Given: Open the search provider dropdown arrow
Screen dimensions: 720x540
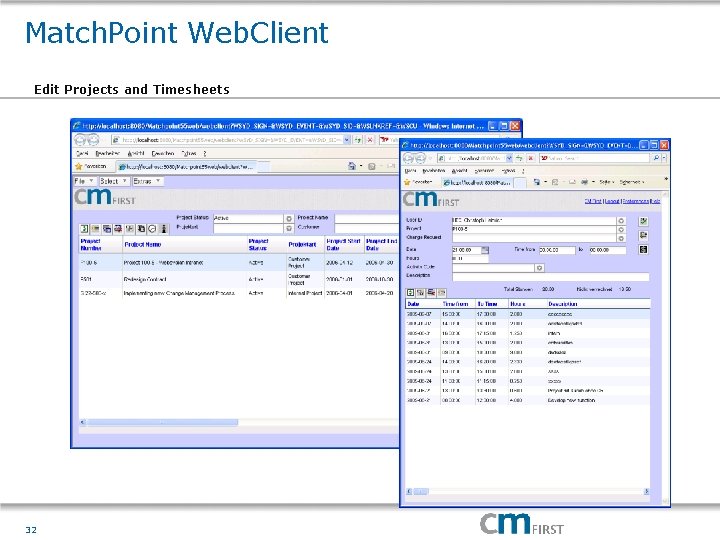Looking at the screenshot, I should click(x=664, y=158).
